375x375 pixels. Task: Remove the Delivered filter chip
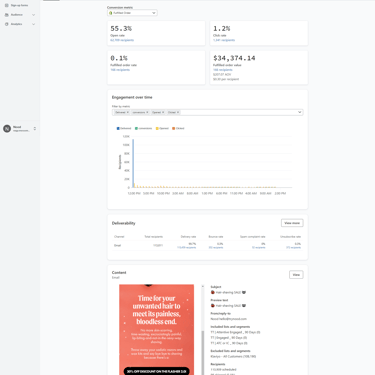coord(128,112)
